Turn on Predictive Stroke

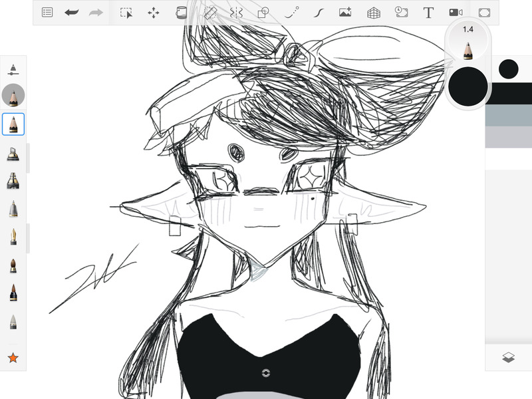click(x=291, y=13)
